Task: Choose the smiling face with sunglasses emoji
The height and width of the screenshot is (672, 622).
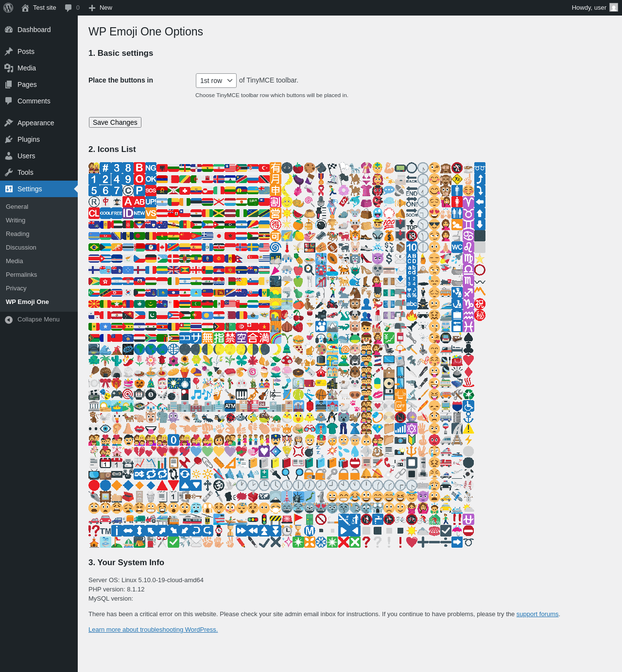Action: point(434,224)
